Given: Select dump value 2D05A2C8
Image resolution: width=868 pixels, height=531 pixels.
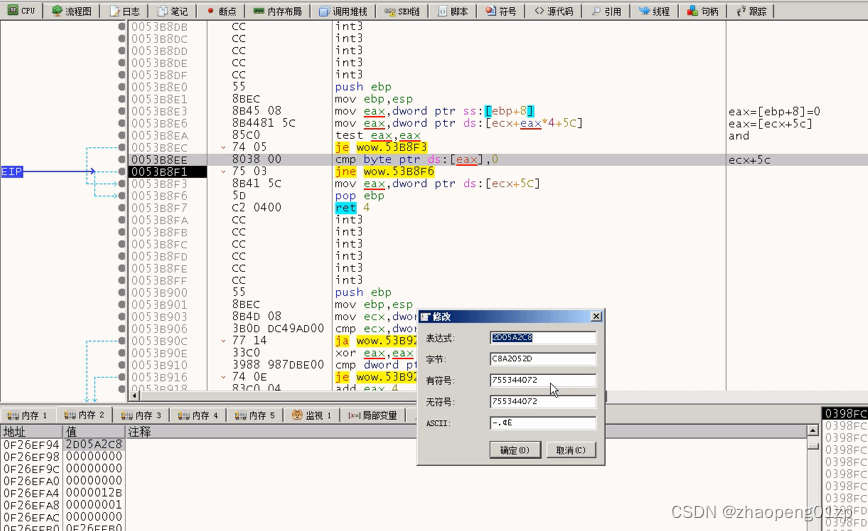Looking at the screenshot, I should pos(94,445).
